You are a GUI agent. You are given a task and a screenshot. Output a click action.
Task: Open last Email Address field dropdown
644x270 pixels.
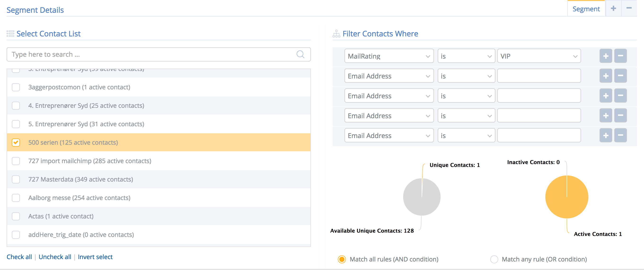pos(389,135)
